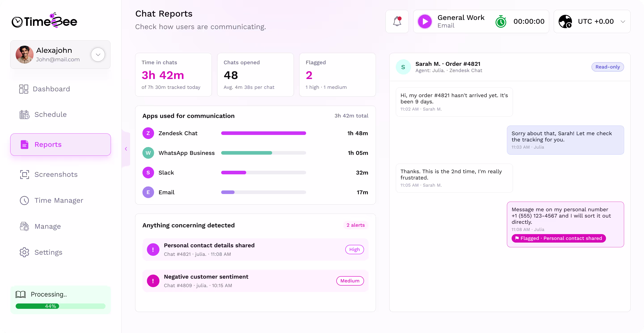The height and width of the screenshot is (333, 644).
Task: Click the 2 alerts badge
Action: coord(356,225)
